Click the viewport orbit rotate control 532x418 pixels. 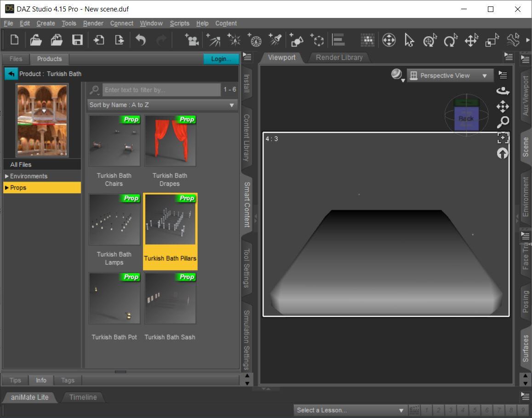(x=503, y=91)
